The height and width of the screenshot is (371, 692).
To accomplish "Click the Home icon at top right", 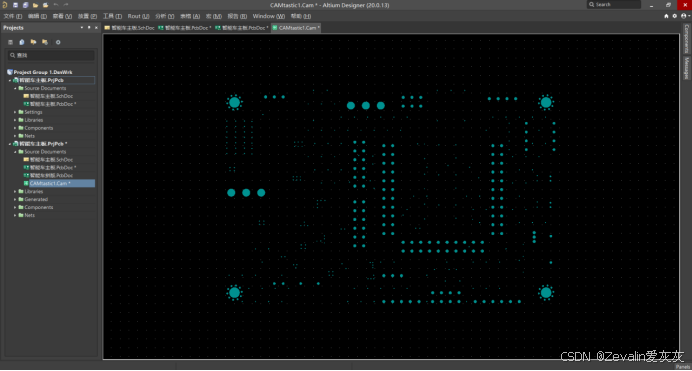I will 666,16.
